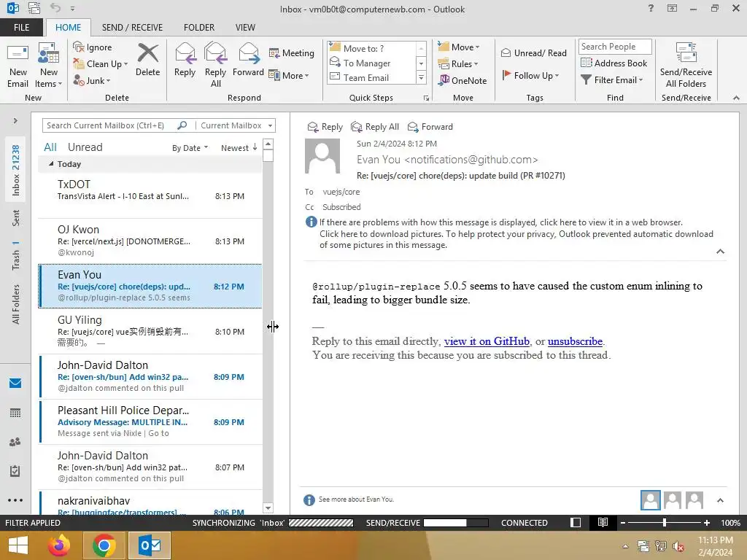
Task: Click Reply All in the reading pane
Action: pos(374,127)
